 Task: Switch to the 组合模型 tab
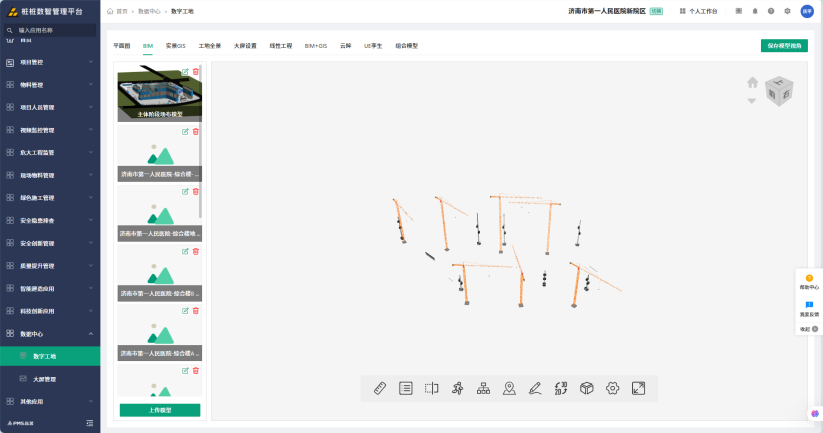tap(407, 46)
